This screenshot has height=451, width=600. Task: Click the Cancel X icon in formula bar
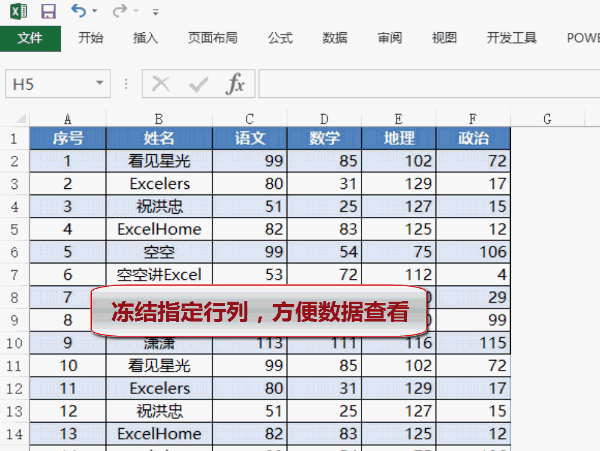click(x=161, y=85)
